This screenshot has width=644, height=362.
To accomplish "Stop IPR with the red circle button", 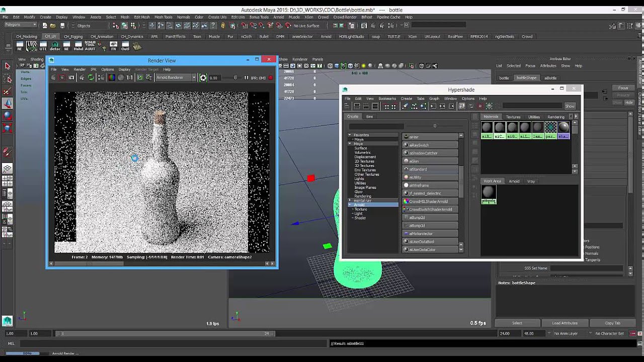I will (270, 77).
